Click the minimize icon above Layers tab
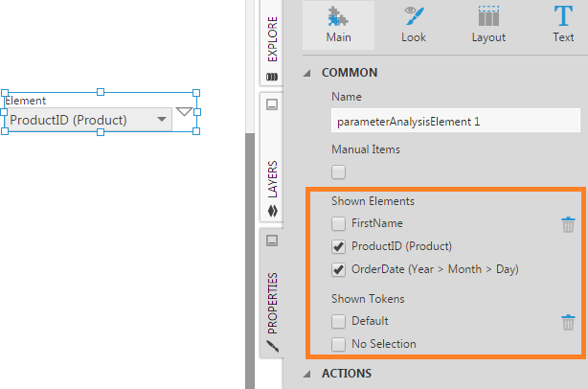 271,103
